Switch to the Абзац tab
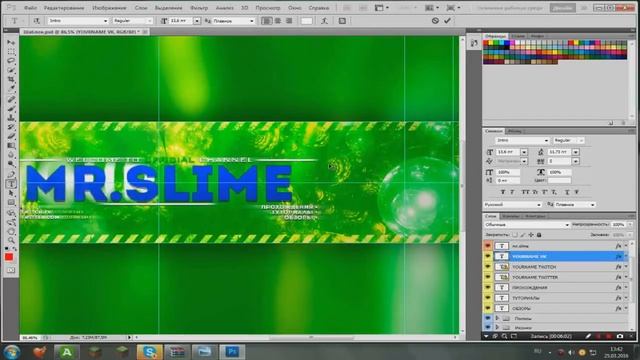640x360 pixels. point(515,131)
